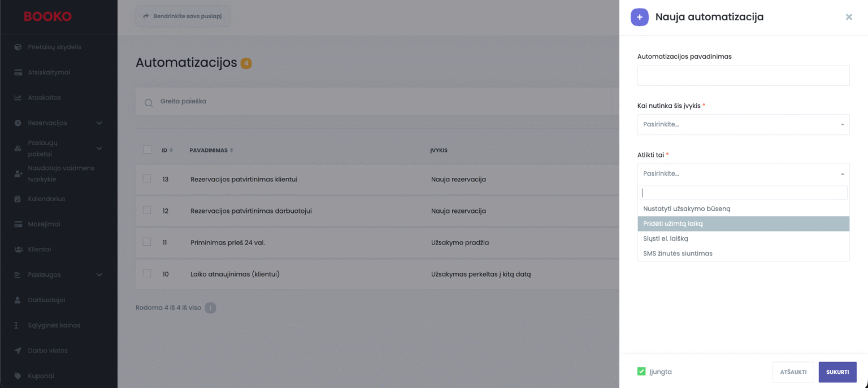Click the Prietaisų skydelis sidebar icon
The image size is (868, 388).
(x=18, y=47)
